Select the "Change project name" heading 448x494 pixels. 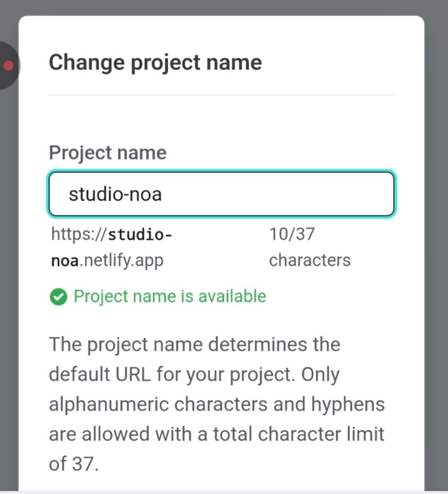pyautogui.click(x=155, y=63)
